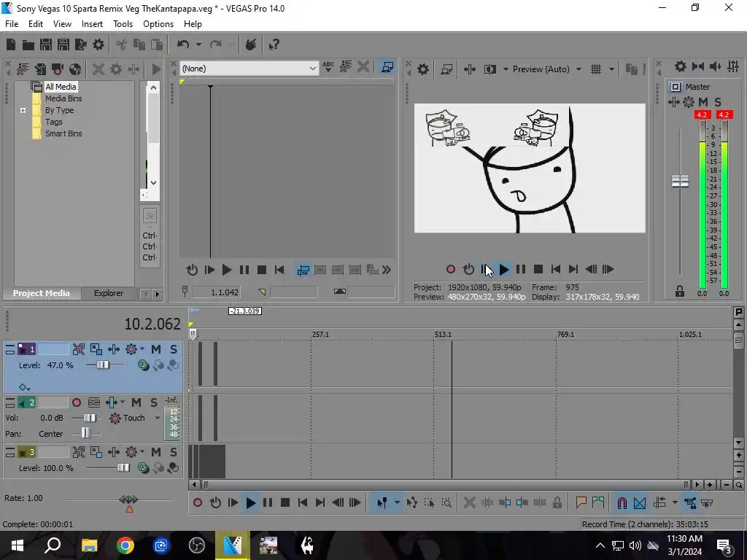Viewport: 747px width, 560px height.
Task: Open the Options menu
Action: [x=158, y=24]
